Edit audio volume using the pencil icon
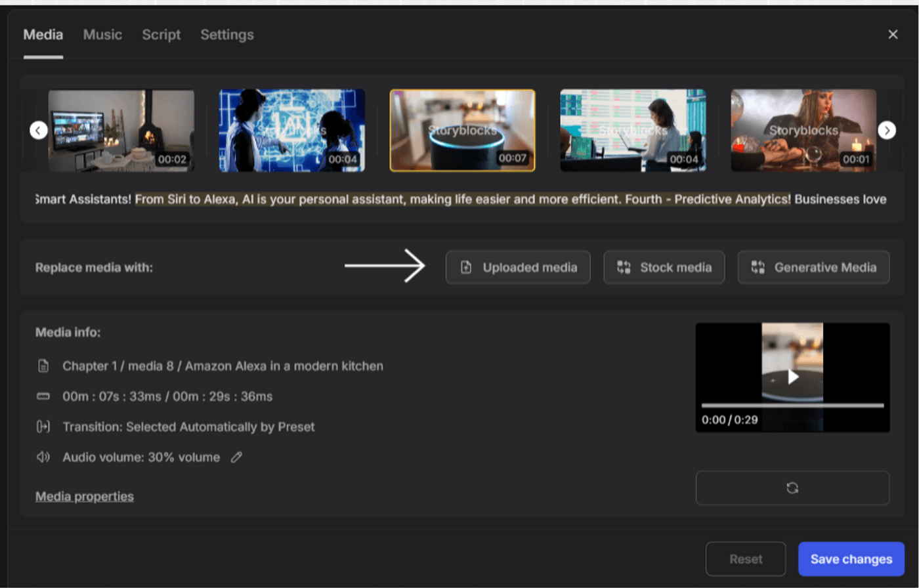The image size is (919, 588). tap(236, 457)
